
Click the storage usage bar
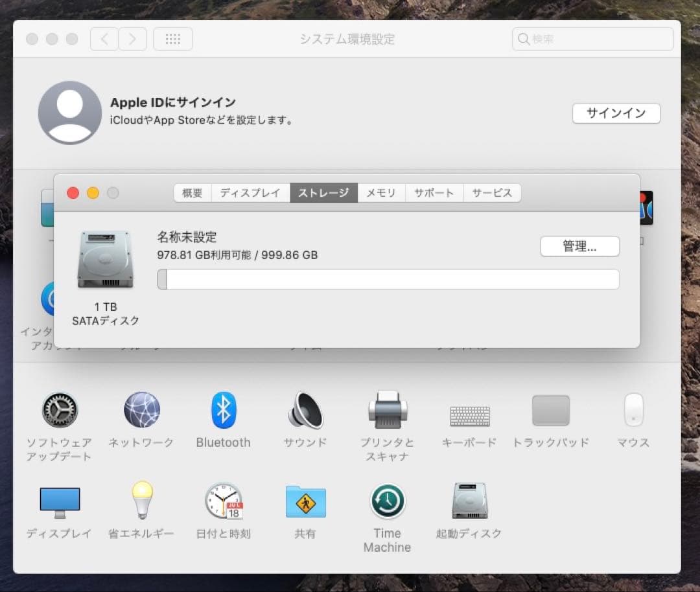point(387,279)
